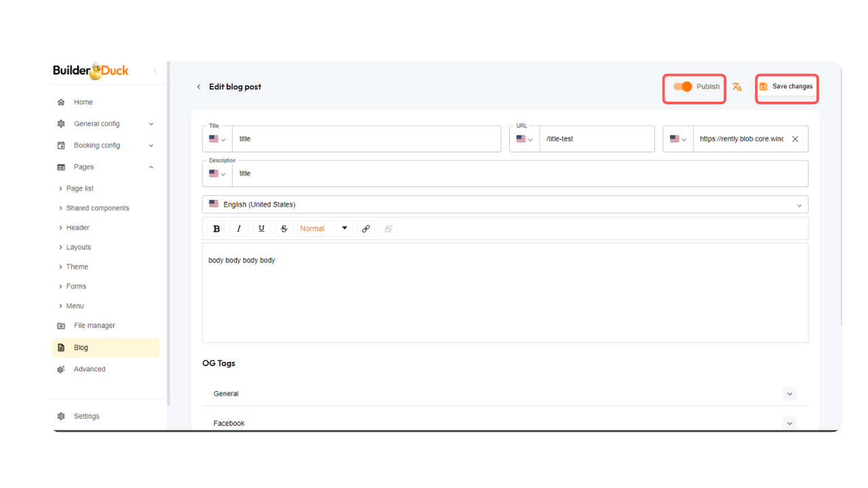868x488 pixels.
Task: Click the translate icon next to Publish
Action: [x=737, y=87]
